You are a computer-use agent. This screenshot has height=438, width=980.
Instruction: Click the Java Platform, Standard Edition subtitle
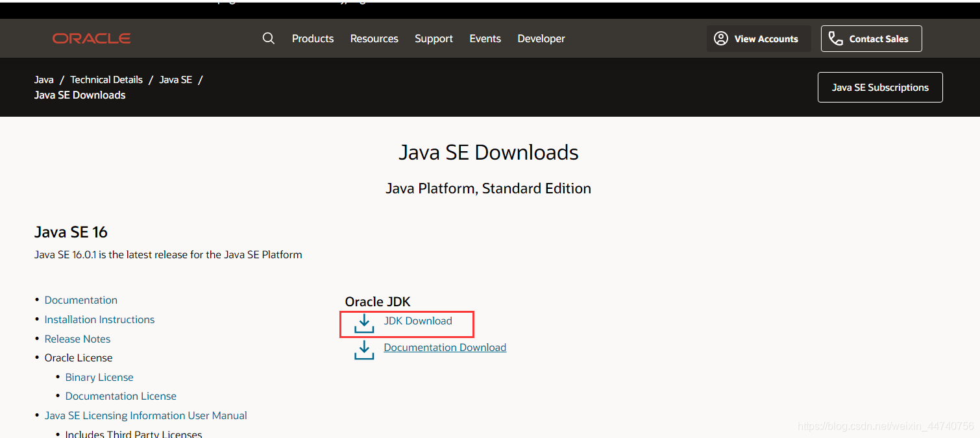pyautogui.click(x=488, y=188)
